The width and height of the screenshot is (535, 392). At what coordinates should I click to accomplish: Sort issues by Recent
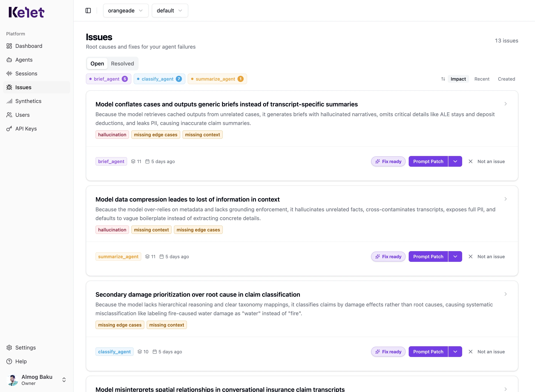[482, 79]
